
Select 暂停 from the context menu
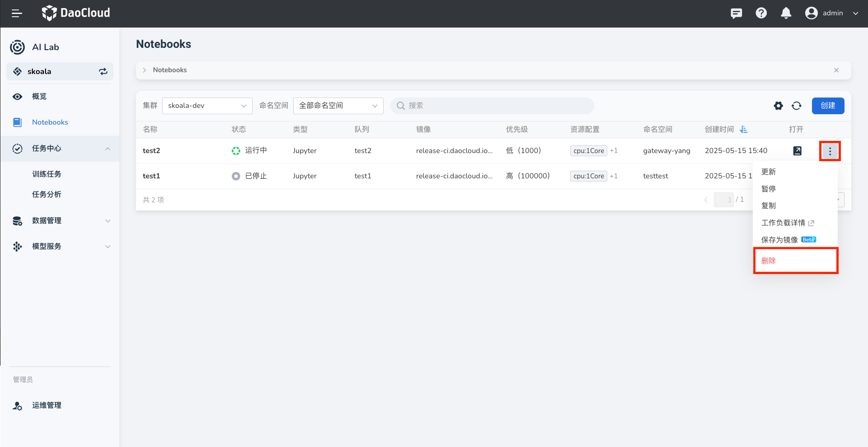[769, 189]
